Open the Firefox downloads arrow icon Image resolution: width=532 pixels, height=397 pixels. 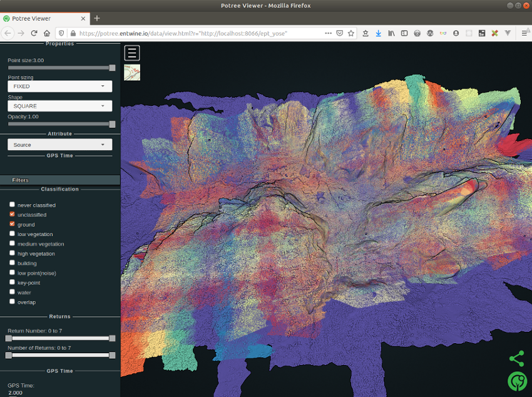378,33
